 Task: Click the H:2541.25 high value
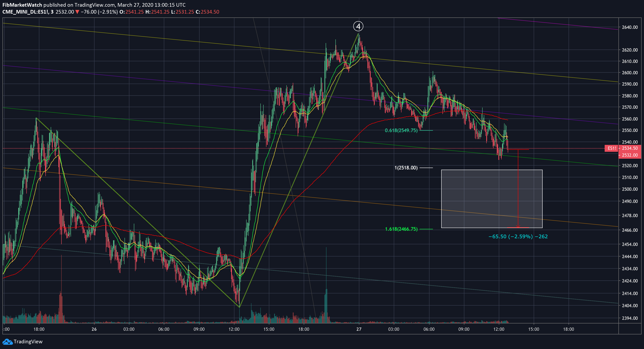tap(157, 12)
